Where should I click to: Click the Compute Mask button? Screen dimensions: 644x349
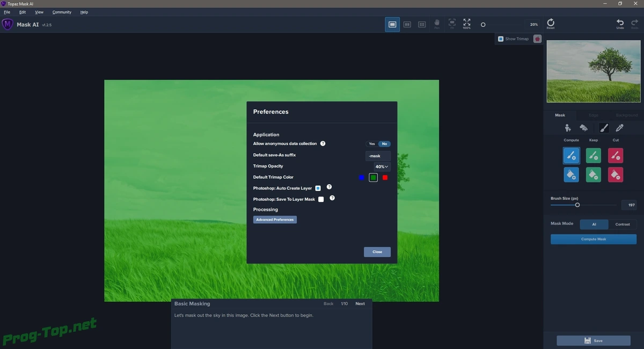594,239
